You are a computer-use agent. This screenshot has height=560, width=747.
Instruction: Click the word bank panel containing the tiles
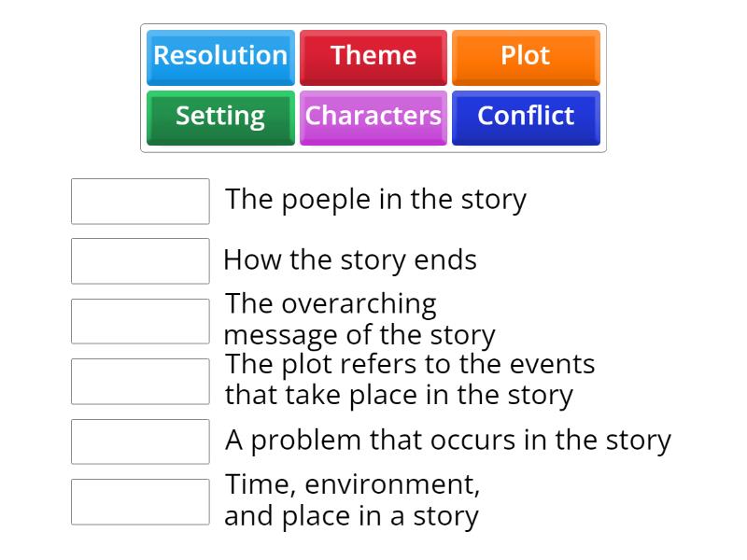[x=373, y=87]
